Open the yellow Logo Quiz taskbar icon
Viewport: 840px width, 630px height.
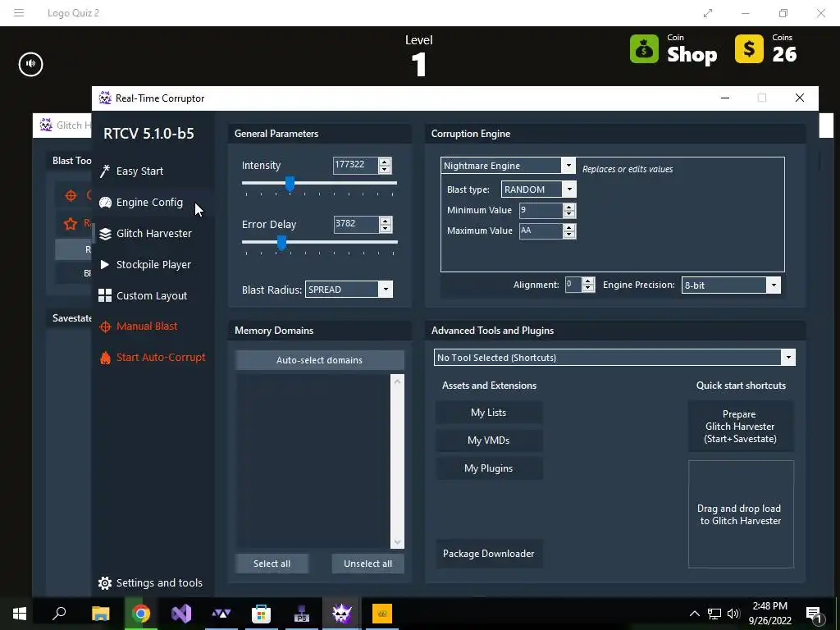coord(382,614)
